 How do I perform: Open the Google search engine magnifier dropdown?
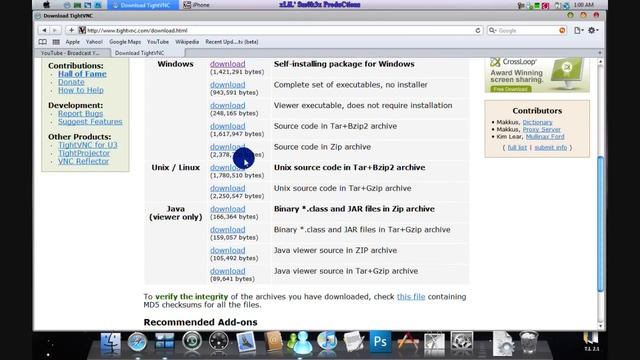(x=493, y=30)
